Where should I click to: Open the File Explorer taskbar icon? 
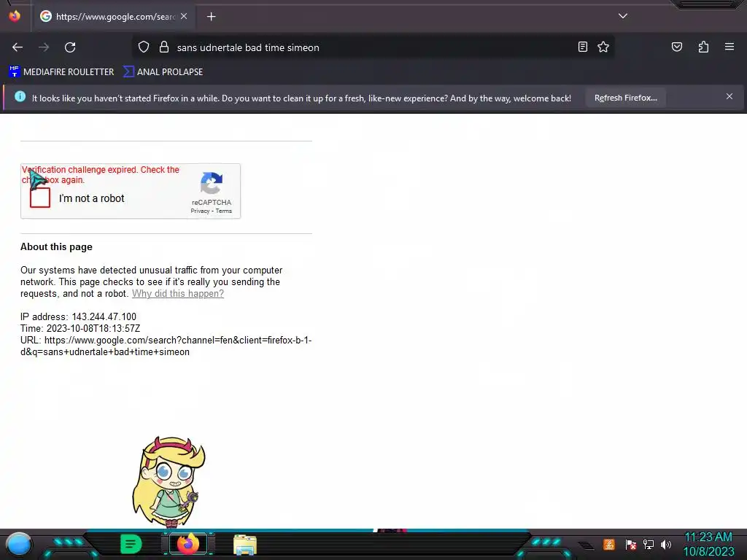[x=245, y=545]
